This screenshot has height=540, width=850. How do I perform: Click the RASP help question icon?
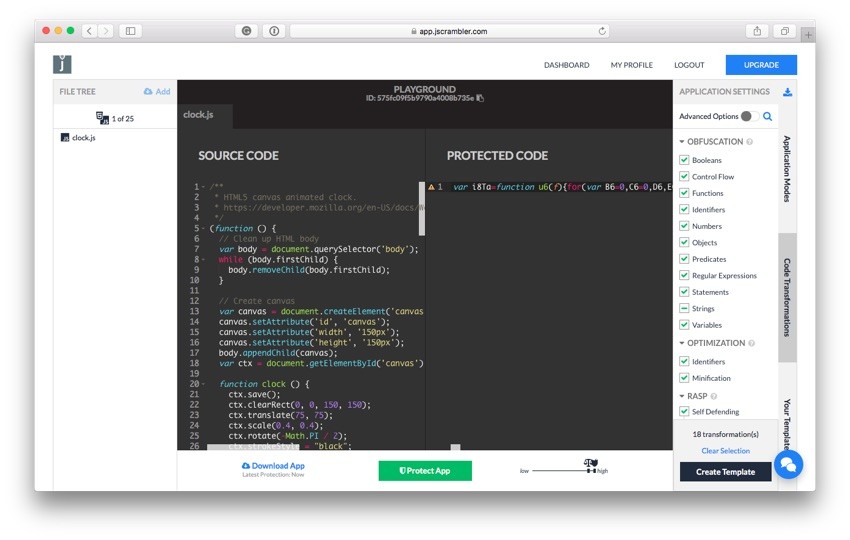pyautogui.click(x=714, y=396)
